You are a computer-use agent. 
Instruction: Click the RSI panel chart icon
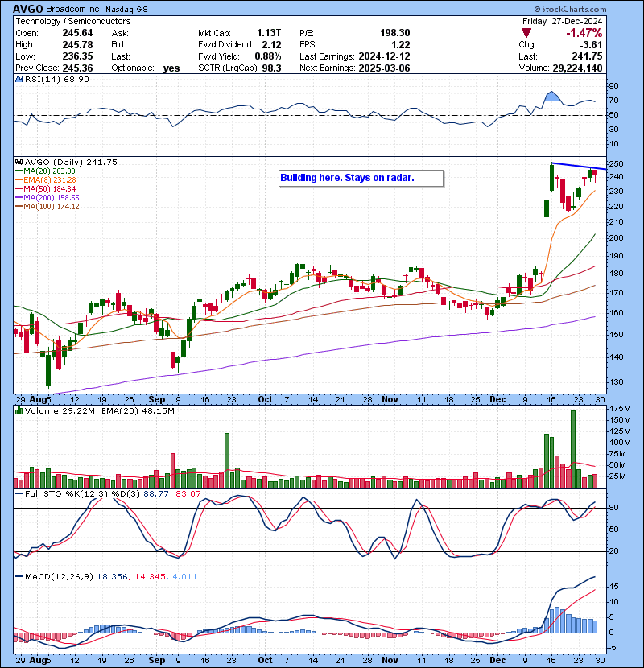point(19,79)
